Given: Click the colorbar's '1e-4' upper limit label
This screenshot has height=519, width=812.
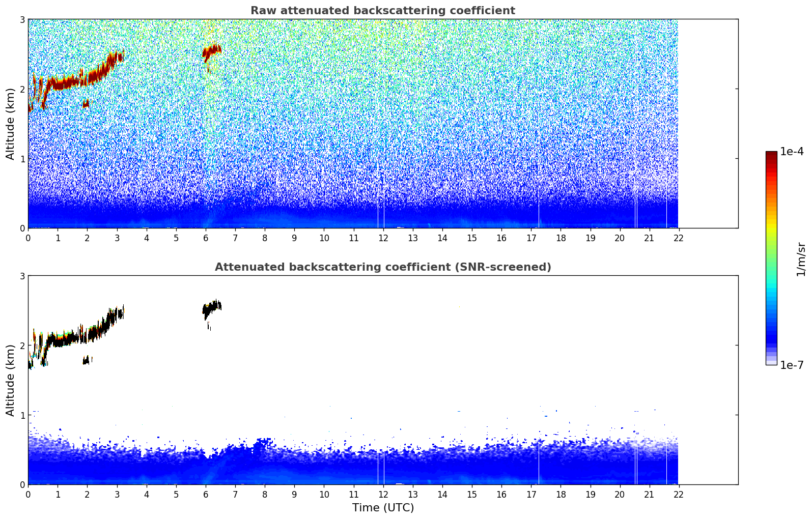Looking at the screenshot, I should click(x=792, y=152).
